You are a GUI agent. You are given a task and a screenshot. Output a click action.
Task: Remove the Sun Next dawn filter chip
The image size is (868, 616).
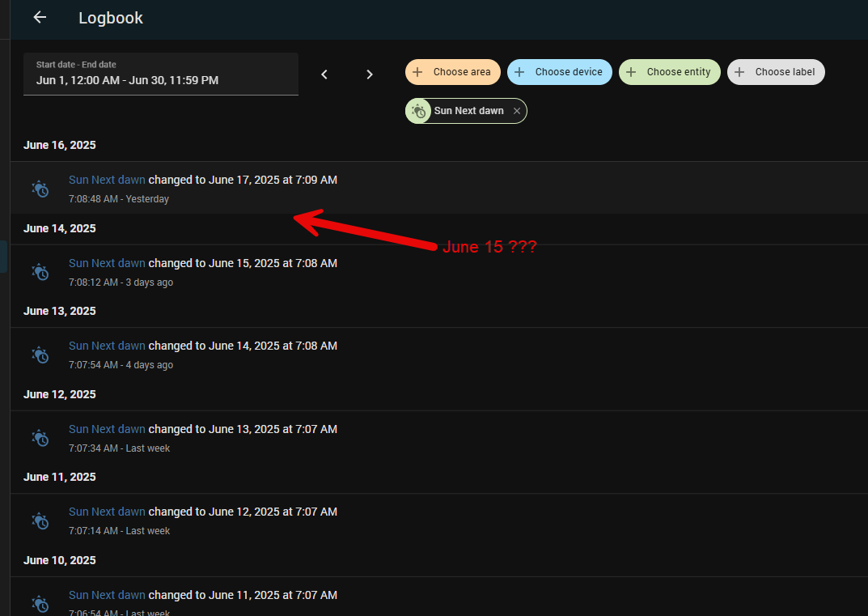point(516,110)
